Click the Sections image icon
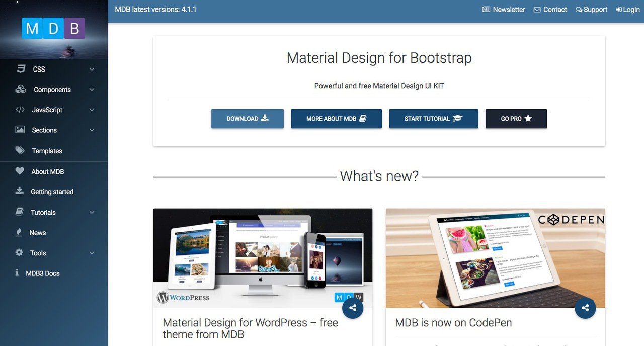Screen dimensions: 644x346 20,130
